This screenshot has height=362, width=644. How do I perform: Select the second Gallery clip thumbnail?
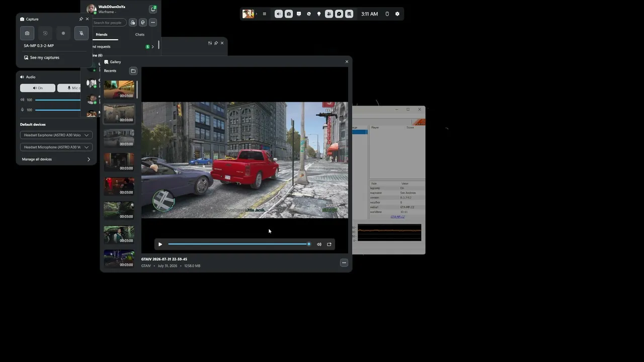(119, 114)
